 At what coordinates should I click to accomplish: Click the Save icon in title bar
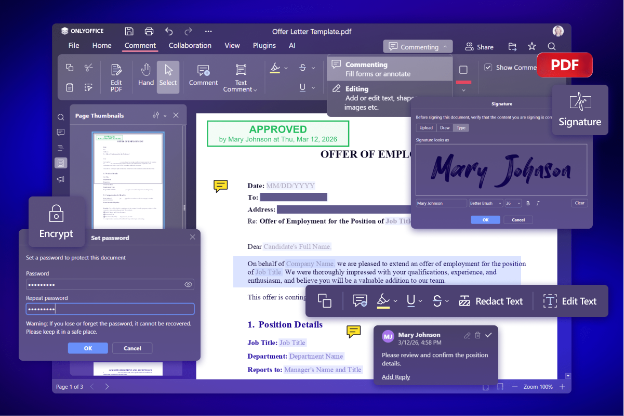129,31
